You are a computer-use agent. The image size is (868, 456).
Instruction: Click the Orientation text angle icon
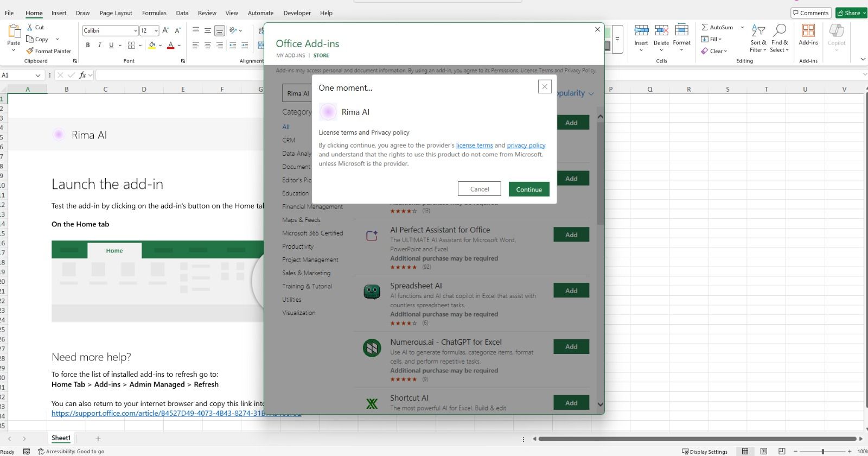pyautogui.click(x=233, y=30)
